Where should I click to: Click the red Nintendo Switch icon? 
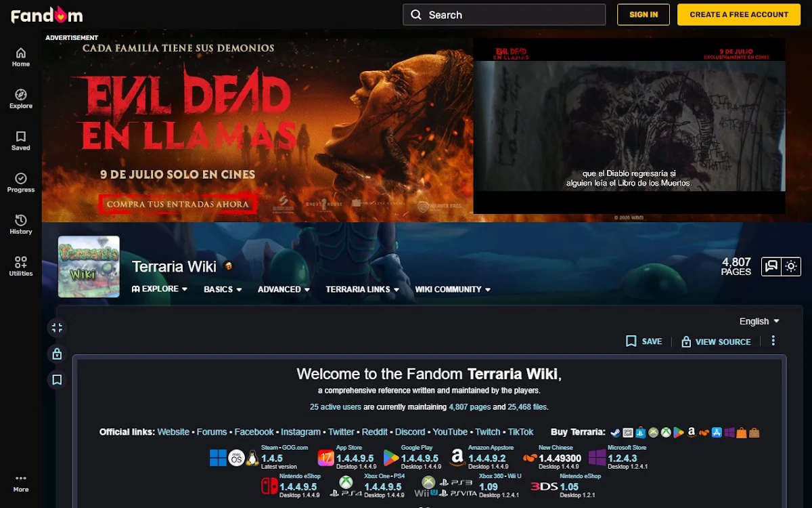coord(269,485)
